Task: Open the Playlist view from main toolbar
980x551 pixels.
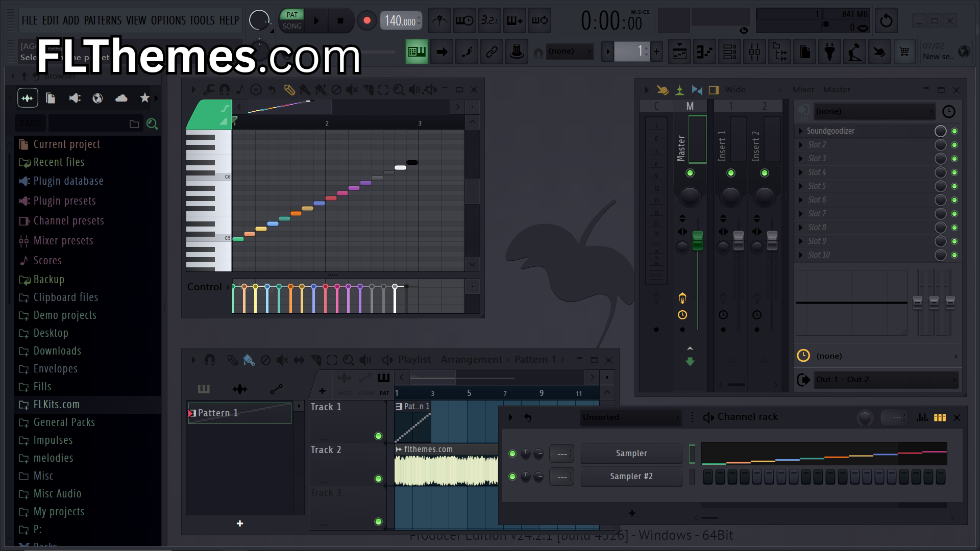Action: 679,52
